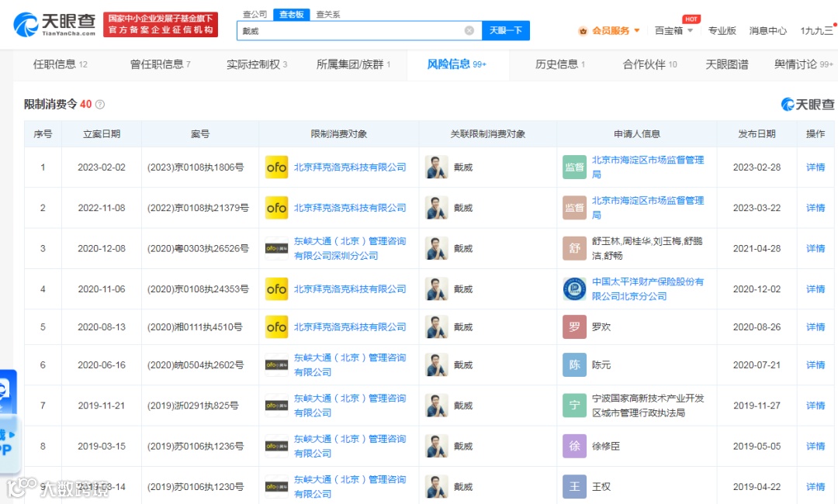Viewport: 838px width, 504px height.
Task: Click the red 罗 applicant badge
Action: [x=574, y=326]
